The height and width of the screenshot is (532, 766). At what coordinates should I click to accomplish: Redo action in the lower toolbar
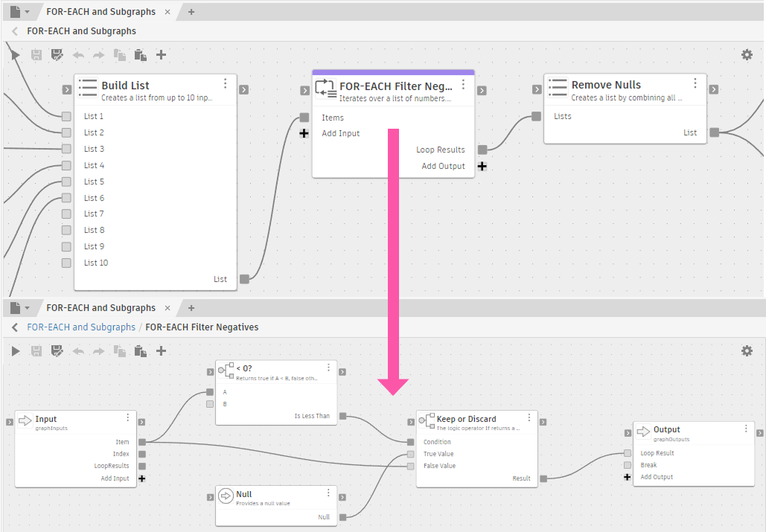(99, 351)
